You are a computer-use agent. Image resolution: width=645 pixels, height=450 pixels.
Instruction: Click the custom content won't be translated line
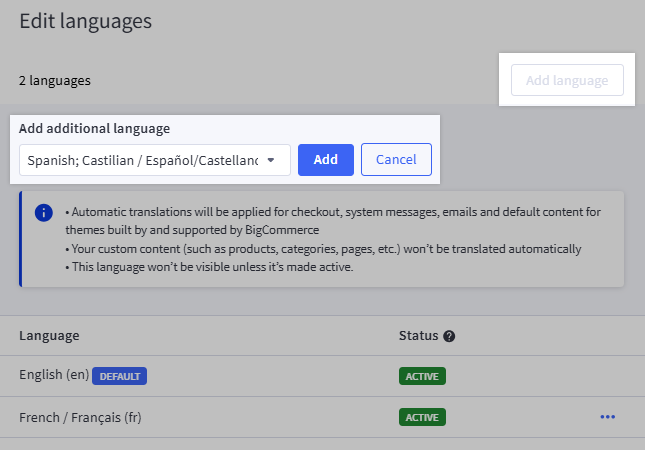[x=323, y=249]
